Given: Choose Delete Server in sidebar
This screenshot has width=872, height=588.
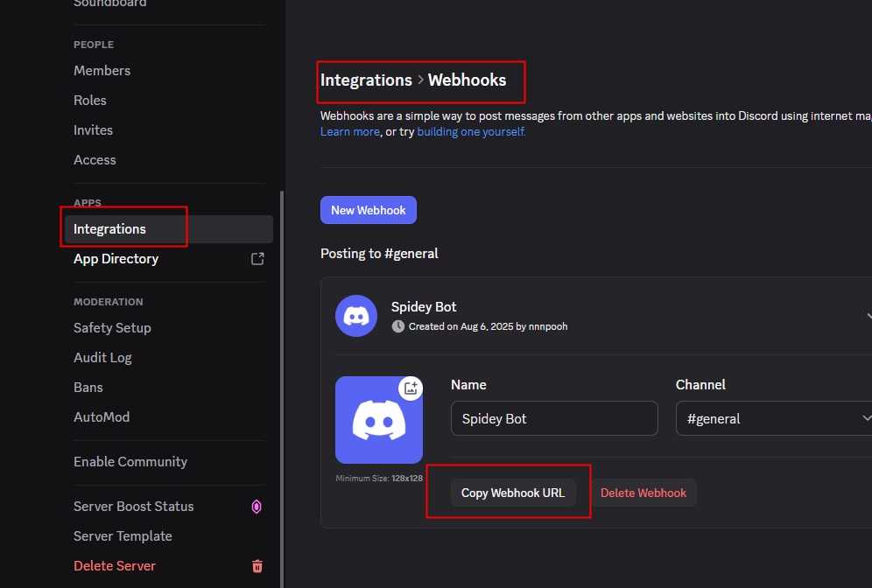Looking at the screenshot, I should pos(115,566).
